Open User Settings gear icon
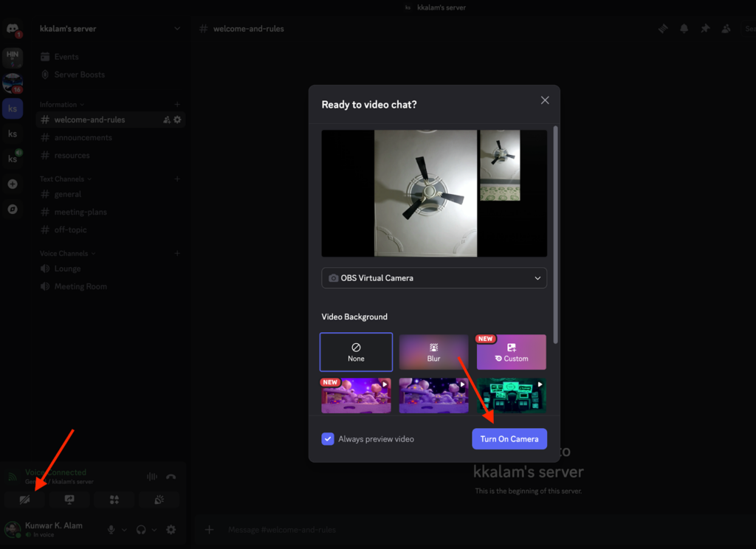 point(171,530)
